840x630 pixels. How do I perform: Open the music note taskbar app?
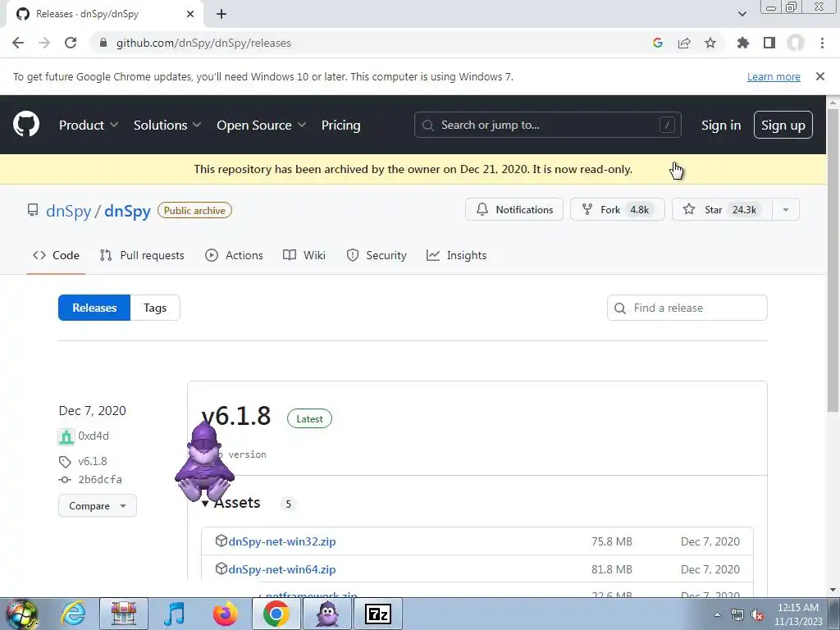[175, 614]
